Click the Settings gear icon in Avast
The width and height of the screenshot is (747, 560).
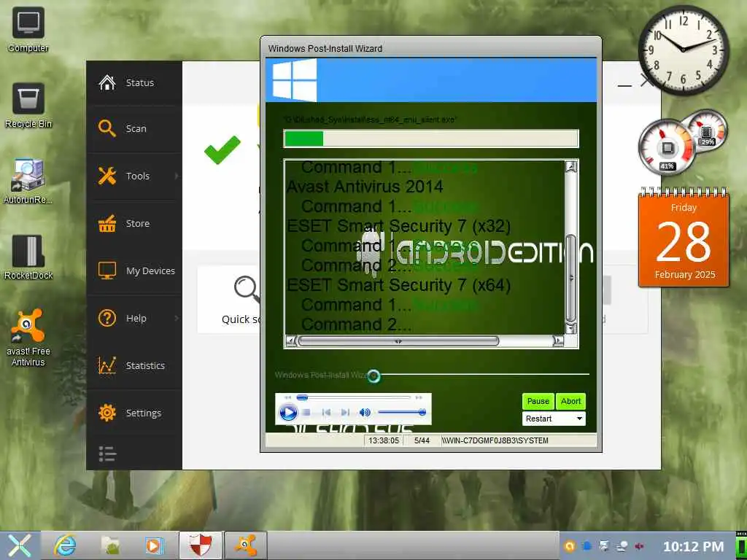(x=107, y=413)
